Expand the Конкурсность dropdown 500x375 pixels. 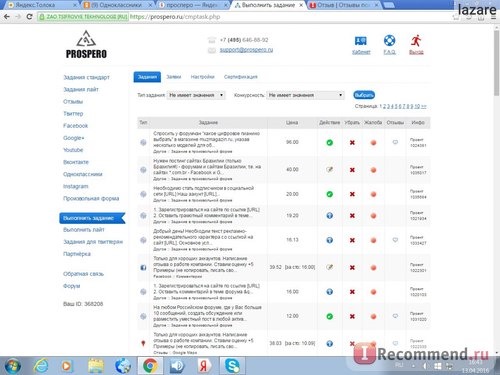click(x=305, y=95)
